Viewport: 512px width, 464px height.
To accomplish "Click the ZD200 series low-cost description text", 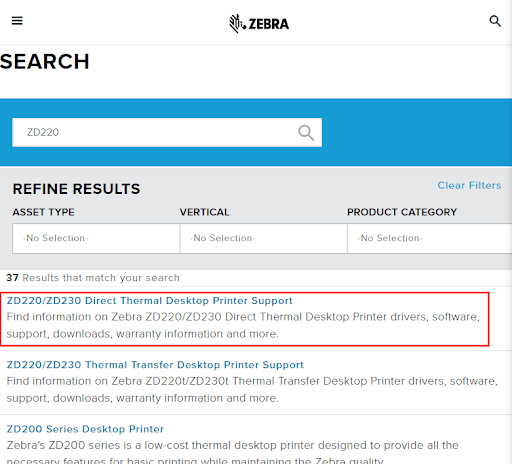I will 233,453.
